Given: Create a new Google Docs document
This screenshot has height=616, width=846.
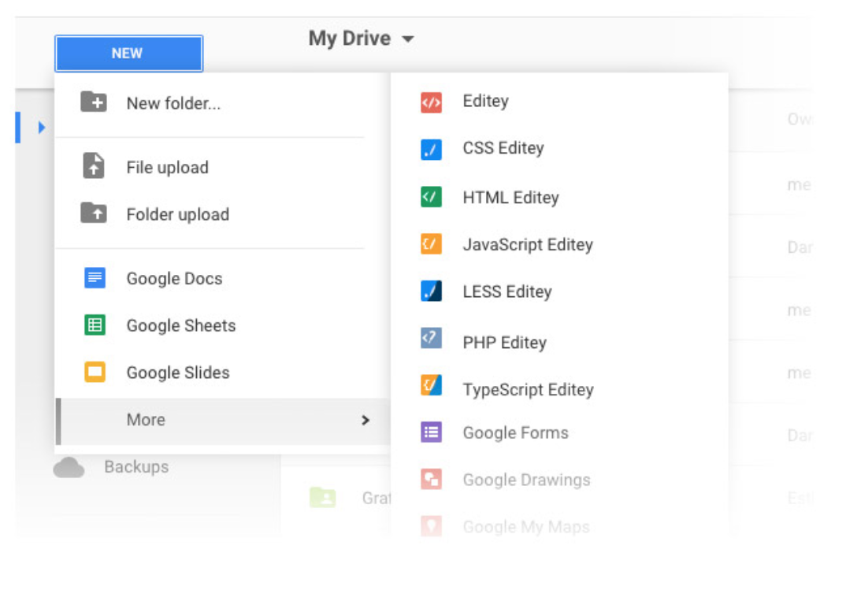Looking at the screenshot, I should pyautogui.click(x=174, y=278).
